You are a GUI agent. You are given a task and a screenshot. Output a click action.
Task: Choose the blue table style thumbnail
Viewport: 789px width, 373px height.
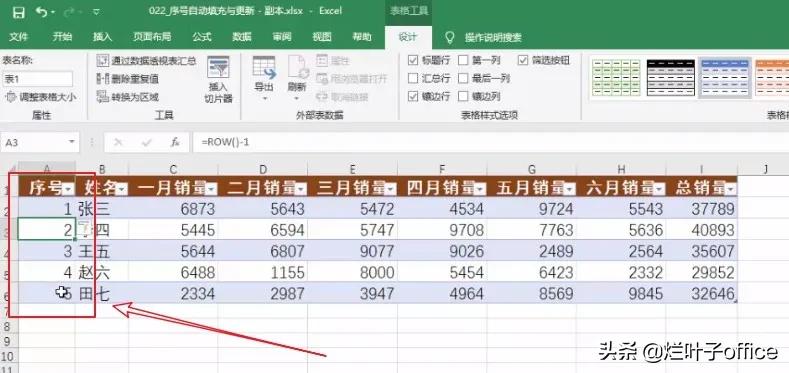click(725, 78)
